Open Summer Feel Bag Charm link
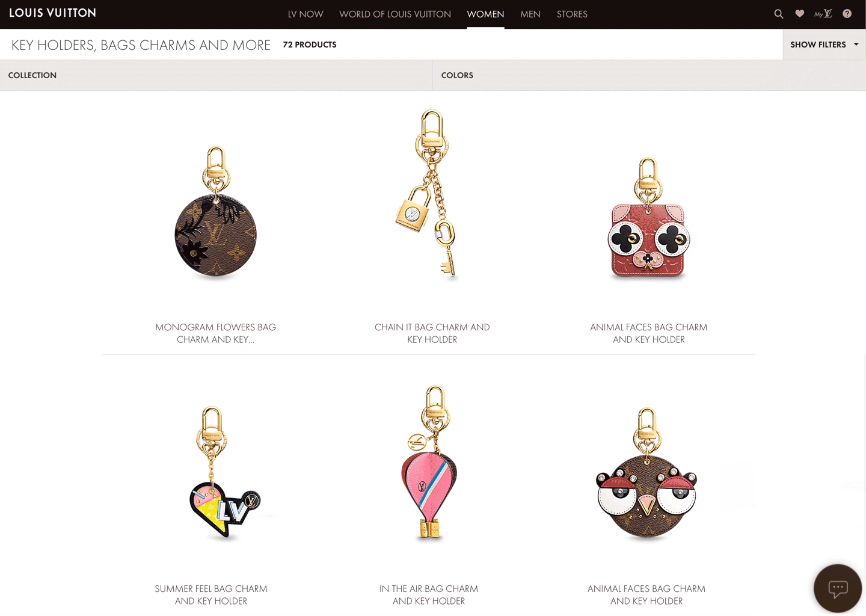866x616 pixels. point(211,595)
